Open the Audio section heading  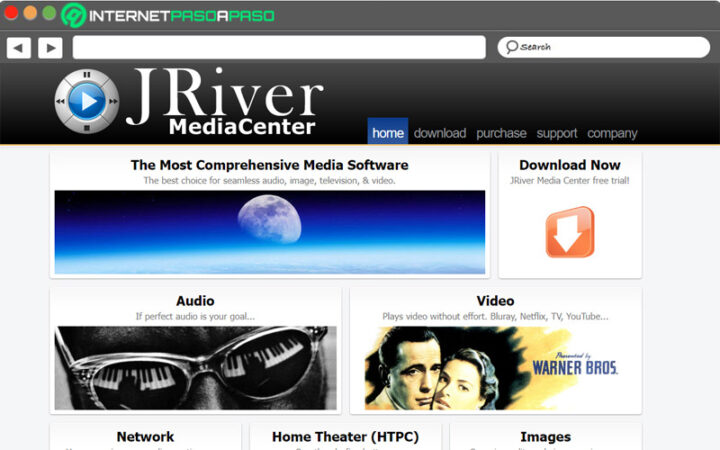(x=195, y=300)
